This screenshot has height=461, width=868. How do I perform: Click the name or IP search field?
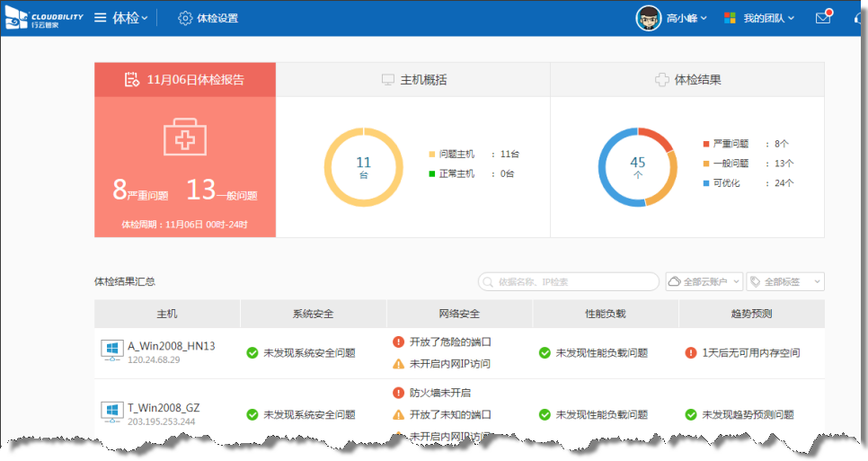tap(568, 282)
